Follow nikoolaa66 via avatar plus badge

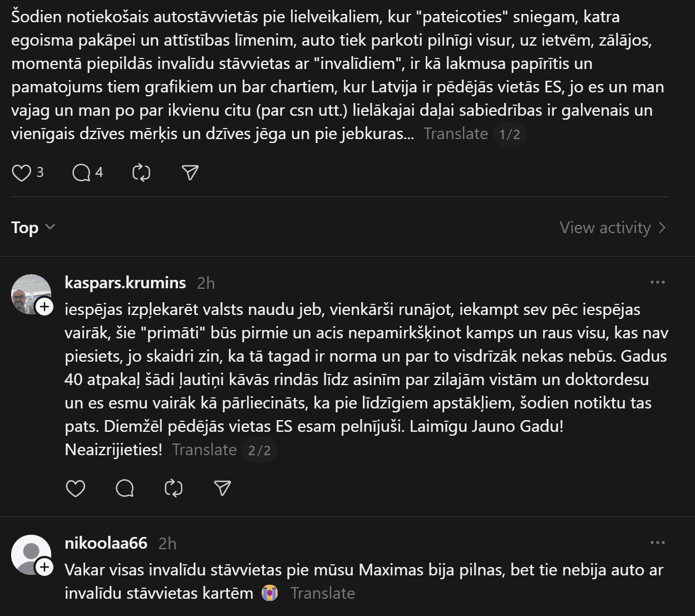tap(45, 567)
